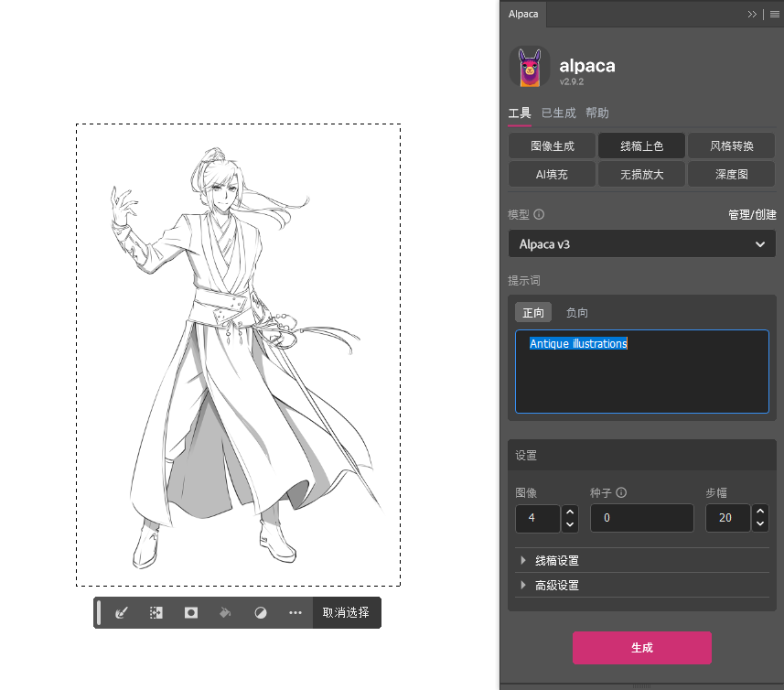Viewport: 784px width, 690px height.
Task: Click the paint bucket icon in the toolbar
Action: (x=225, y=612)
